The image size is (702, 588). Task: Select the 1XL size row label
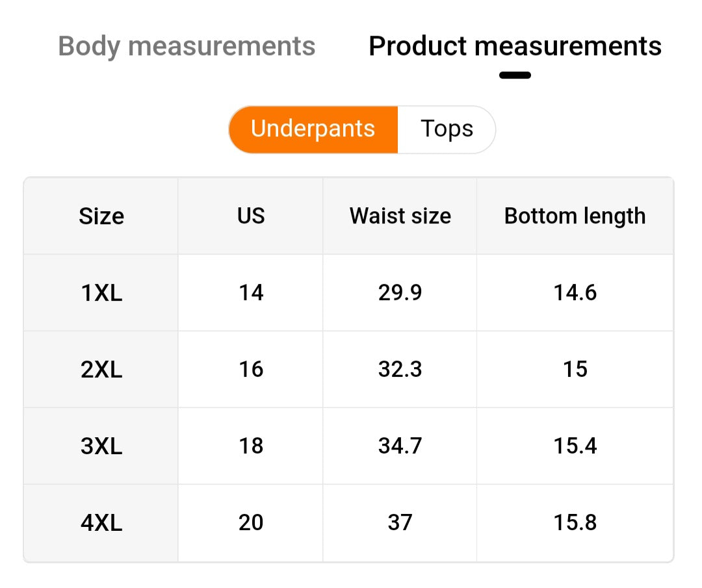coord(101,293)
